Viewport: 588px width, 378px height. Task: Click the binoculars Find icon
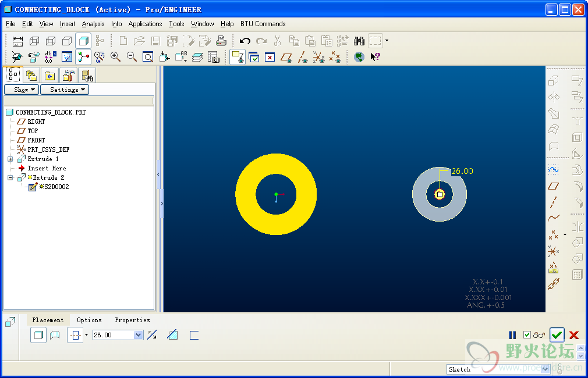359,41
